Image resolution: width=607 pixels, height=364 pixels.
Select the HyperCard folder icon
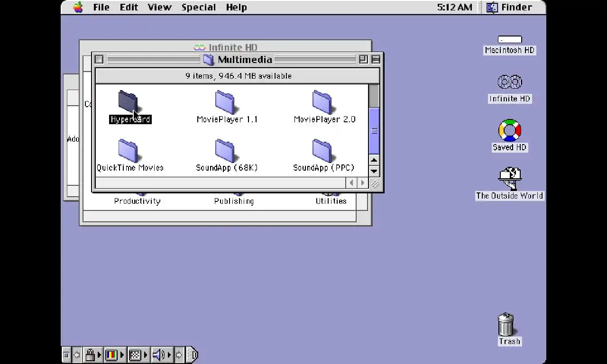[x=128, y=101]
